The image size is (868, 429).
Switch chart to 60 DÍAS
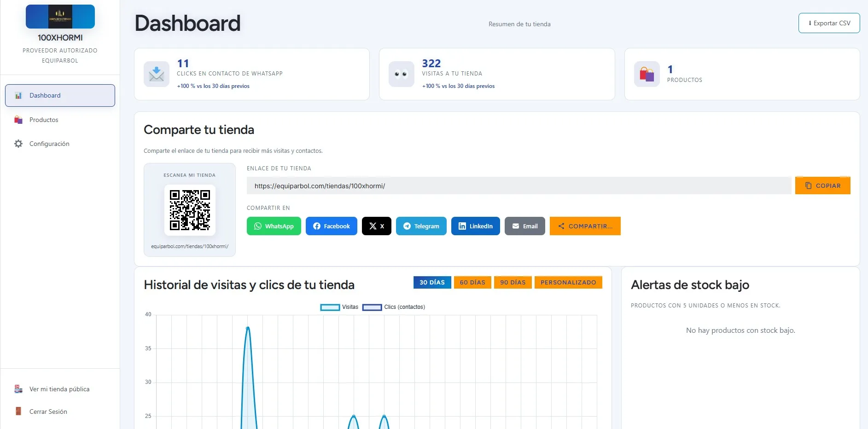pyautogui.click(x=472, y=282)
